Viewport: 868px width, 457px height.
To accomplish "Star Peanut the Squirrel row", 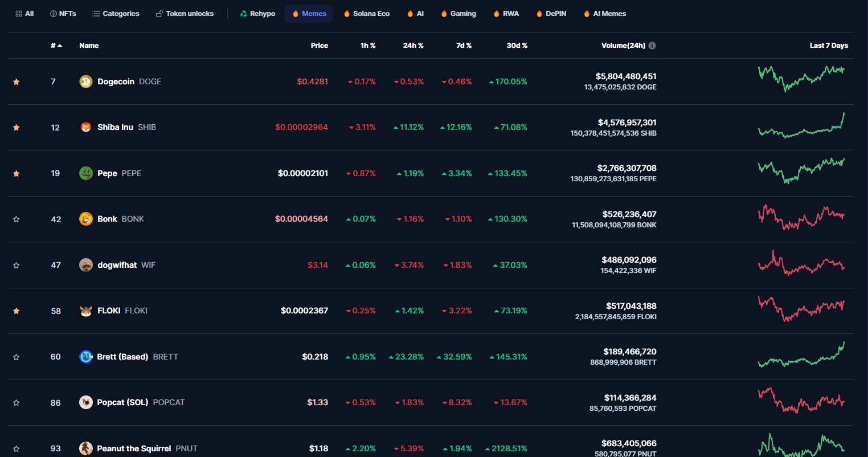I will point(17,449).
